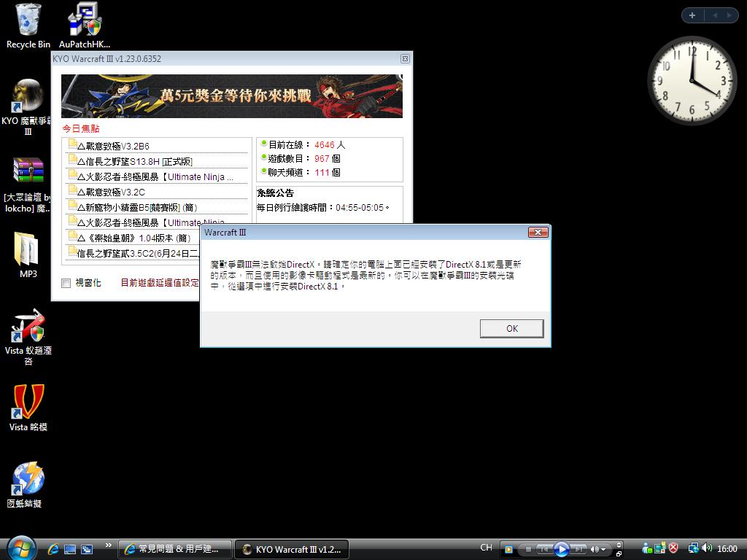Click the analog clock gadget
Screen dimensions: 747x560
tap(692, 80)
